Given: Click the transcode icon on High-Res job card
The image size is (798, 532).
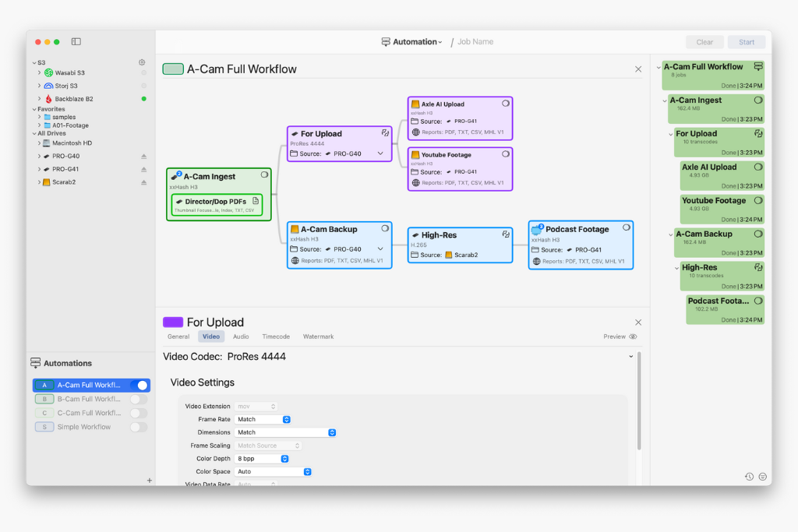Looking at the screenshot, I should click(758, 267).
